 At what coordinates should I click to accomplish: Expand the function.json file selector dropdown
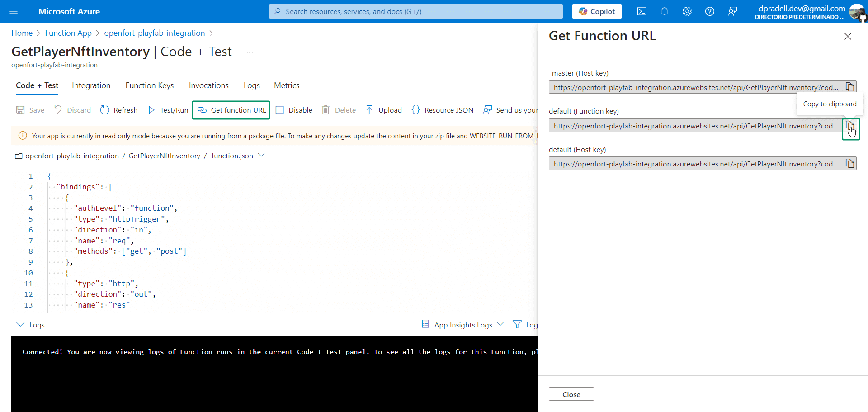pos(261,155)
